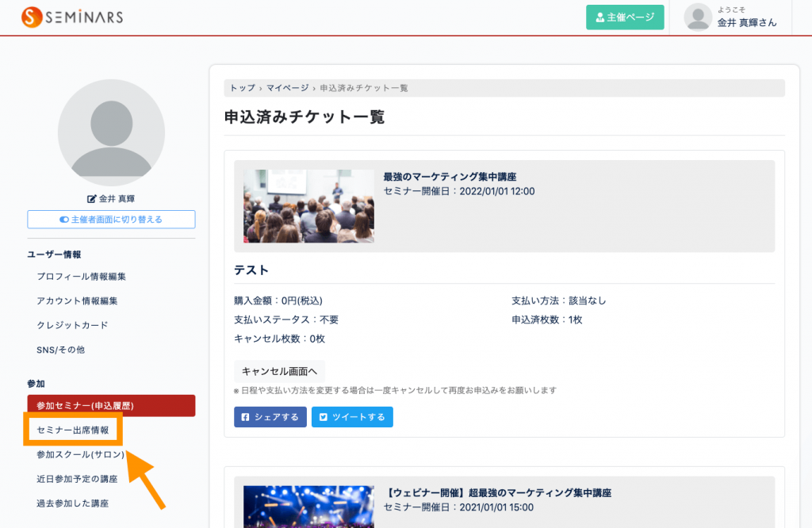Click the セミナー開催日：2022/01/01 12:00 text
Image resolution: width=812 pixels, height=528 pixels.
point(459,192)
